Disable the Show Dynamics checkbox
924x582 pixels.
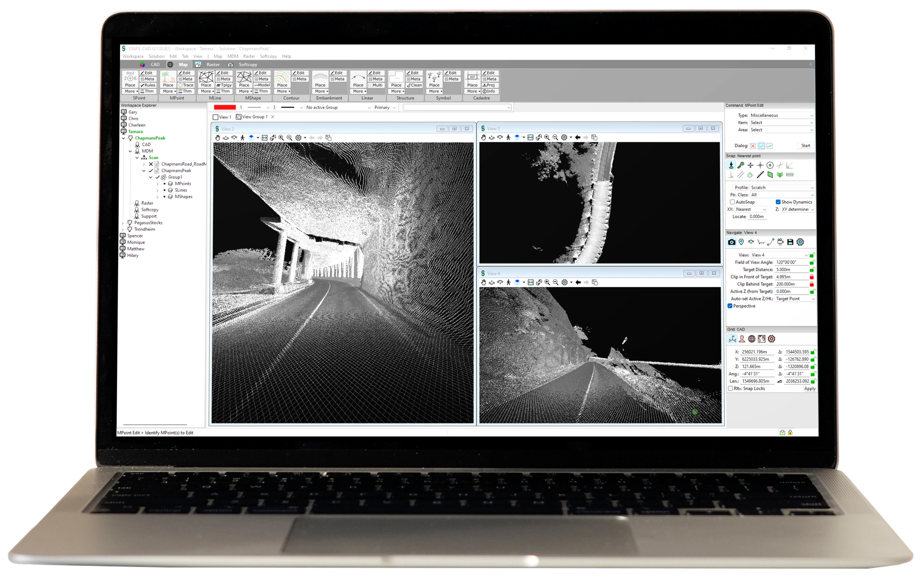[x=778, y=201]
